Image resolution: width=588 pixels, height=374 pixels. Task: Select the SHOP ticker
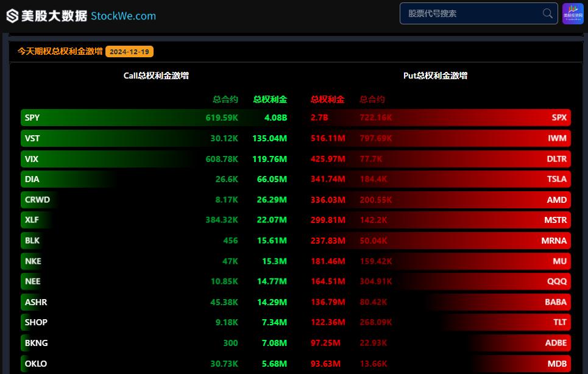click(36, 322)
